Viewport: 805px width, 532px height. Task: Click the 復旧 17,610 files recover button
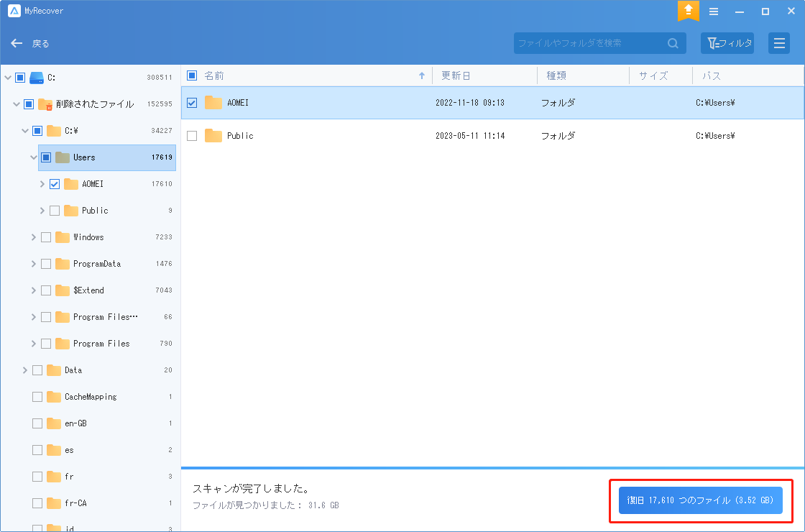point(700,500)
